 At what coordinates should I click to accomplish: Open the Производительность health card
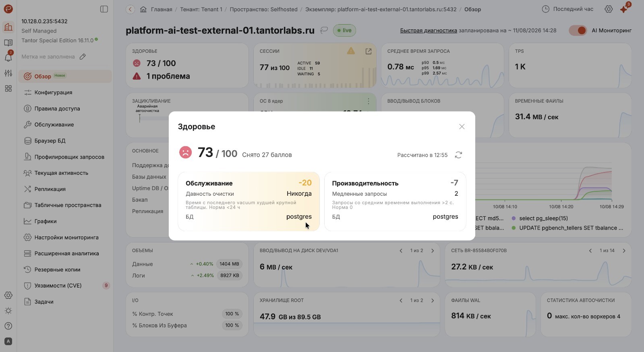[x=395, y=201]
